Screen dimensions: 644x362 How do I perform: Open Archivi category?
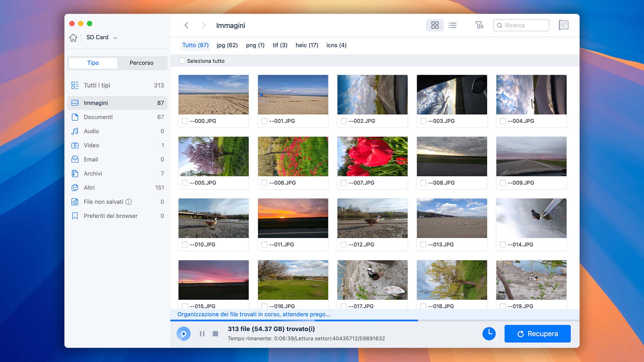[x=117, y=174]
